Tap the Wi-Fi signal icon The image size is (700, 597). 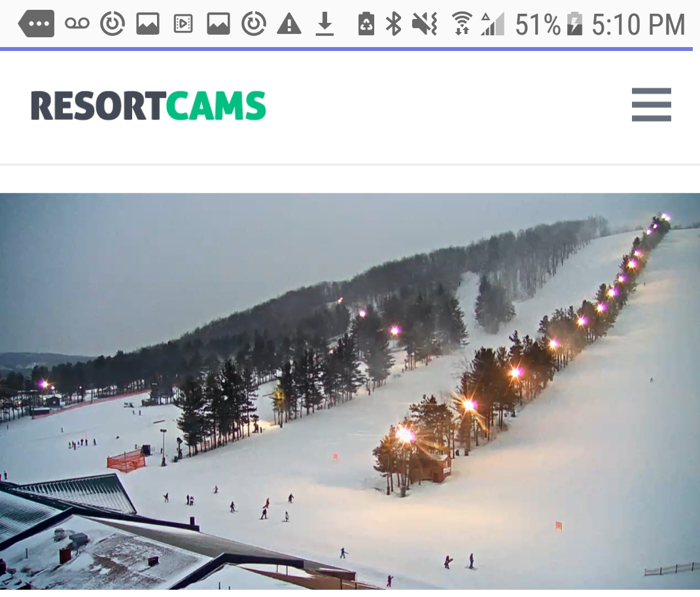click(x=462, y=24)
